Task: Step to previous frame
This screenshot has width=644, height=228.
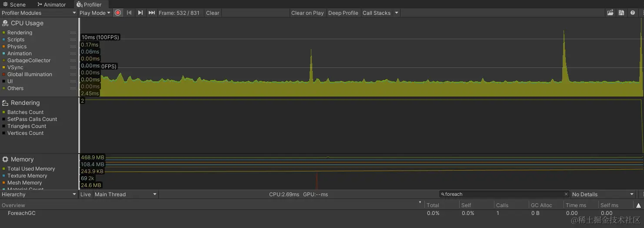Action: click(x=129, y=13)
